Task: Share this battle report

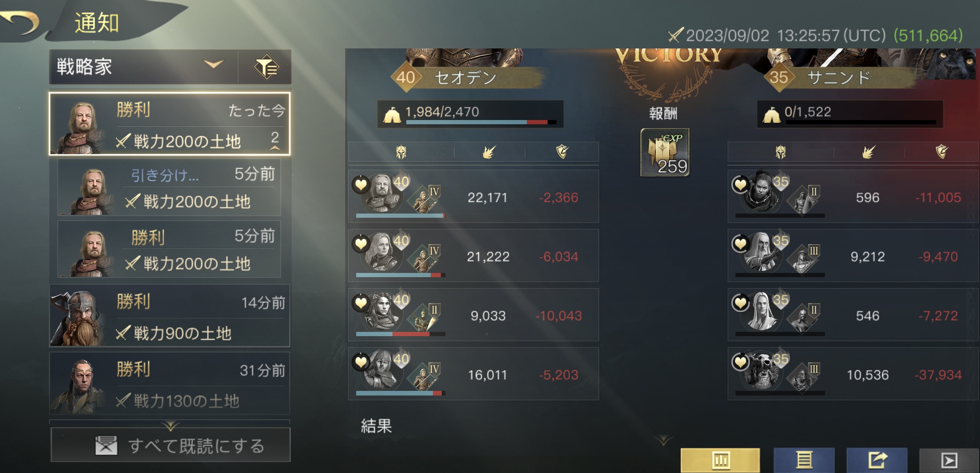Action: (x=877, y=460)
